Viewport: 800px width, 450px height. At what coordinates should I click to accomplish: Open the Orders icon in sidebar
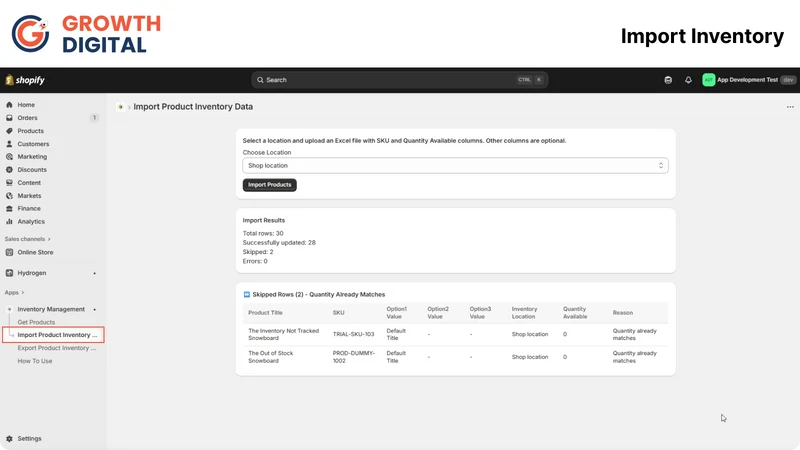tap(9, 118)
